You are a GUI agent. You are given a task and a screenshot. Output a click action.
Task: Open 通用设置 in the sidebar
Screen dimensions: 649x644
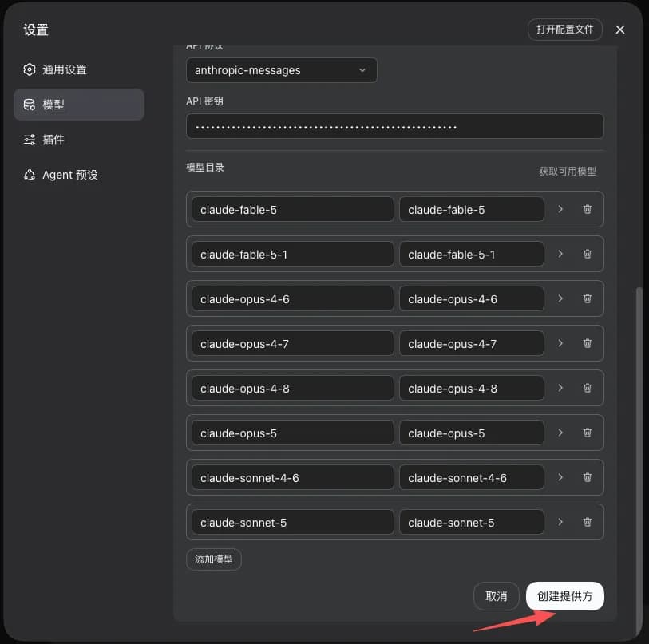[79, 69]
